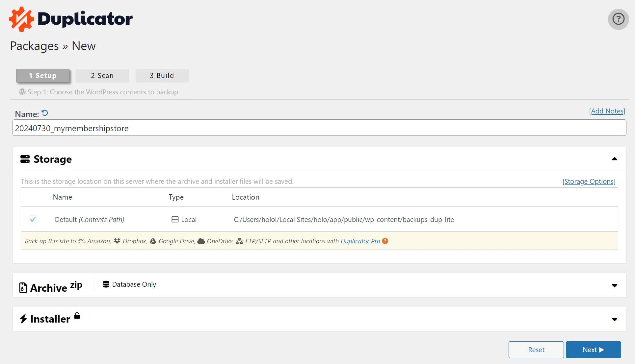Select the 2 Scan step tab
The image size is (635, 364).
pyautogui.click(x=102, y=76)
